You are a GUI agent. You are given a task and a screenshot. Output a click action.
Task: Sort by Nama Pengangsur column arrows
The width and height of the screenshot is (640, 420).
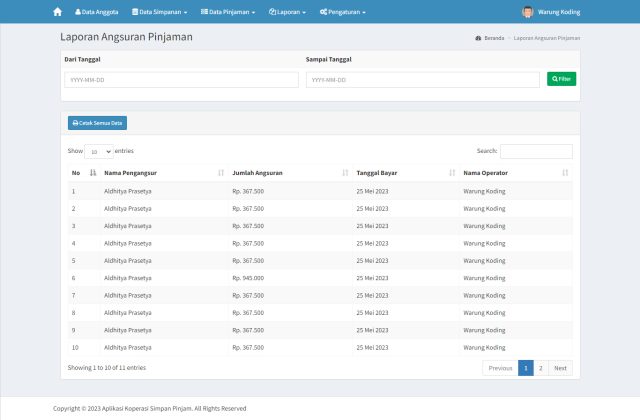[221, 173]
